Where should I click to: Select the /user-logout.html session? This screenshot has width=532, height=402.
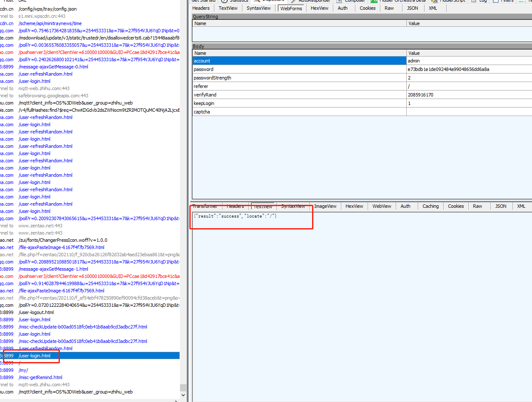pos(36,312)
